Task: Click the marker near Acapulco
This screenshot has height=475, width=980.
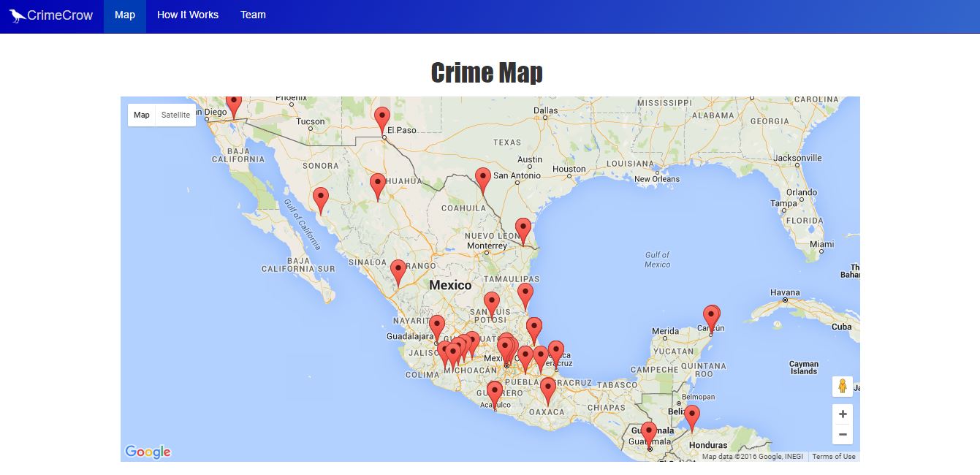Action: (x=495, y=395)
